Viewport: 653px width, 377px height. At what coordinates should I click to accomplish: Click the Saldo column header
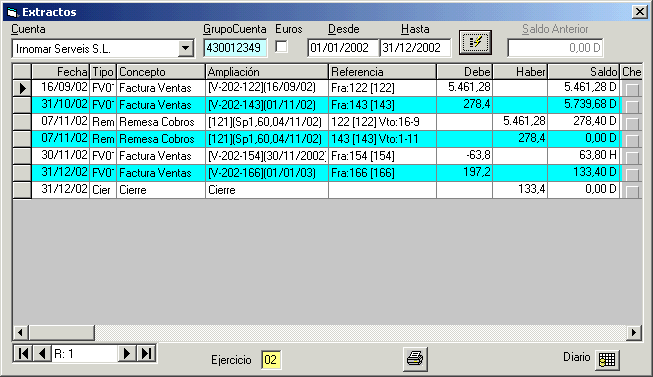583,72
